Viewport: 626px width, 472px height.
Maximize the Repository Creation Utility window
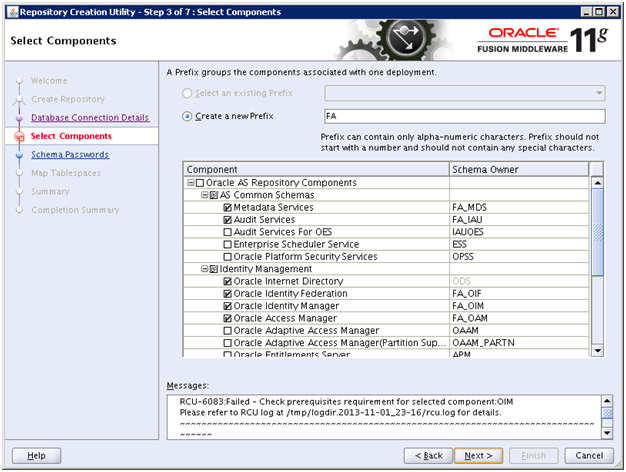pyautogui.click(x=599, y=12)
